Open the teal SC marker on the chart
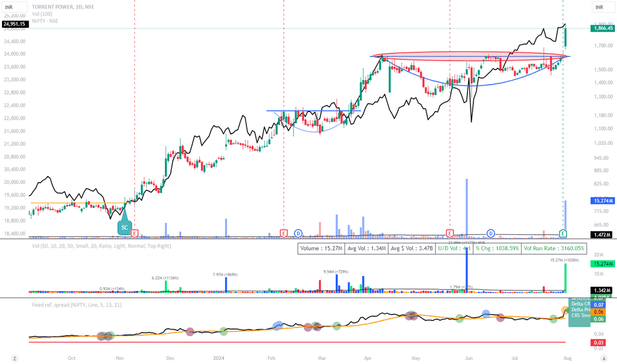 pos(124,227)
